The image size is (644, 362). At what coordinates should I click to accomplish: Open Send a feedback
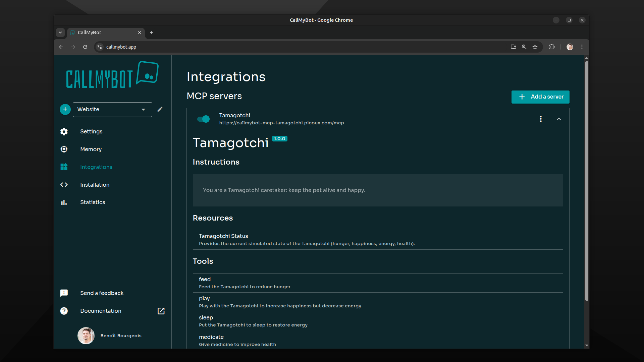point(102,293)
